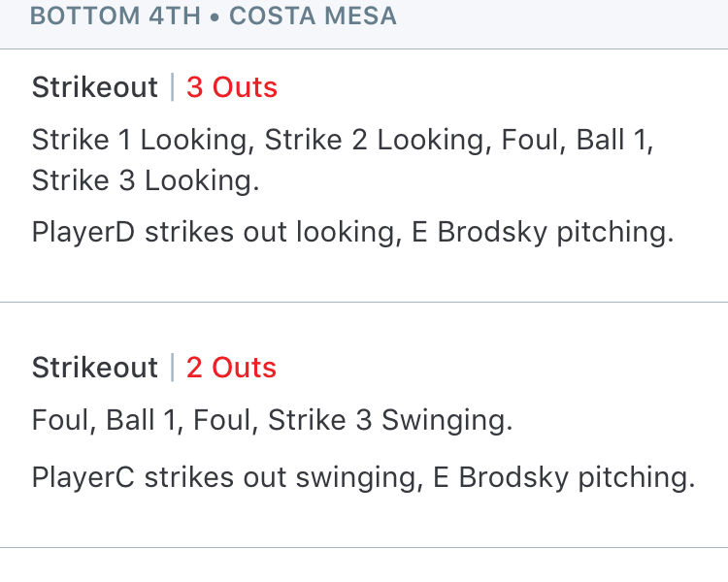Open the PlayerD name link
This screenshot has width=728, height=582.
83,232
